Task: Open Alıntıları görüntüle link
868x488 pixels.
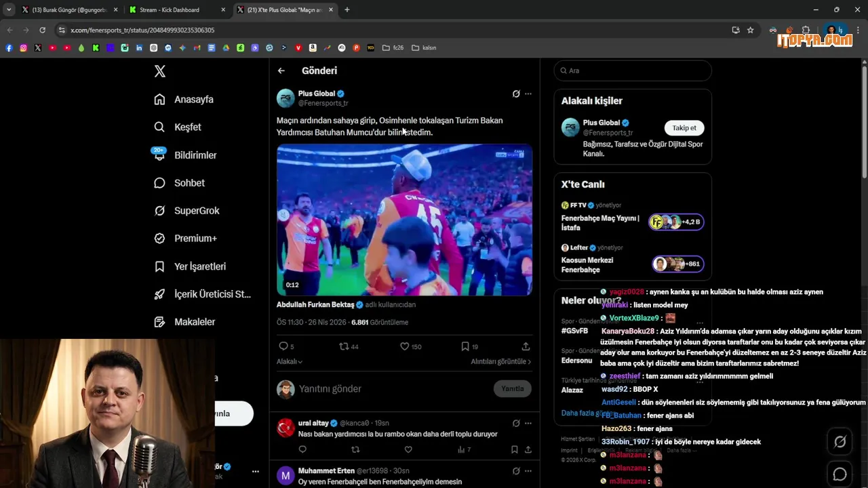Action: point(501,362)
